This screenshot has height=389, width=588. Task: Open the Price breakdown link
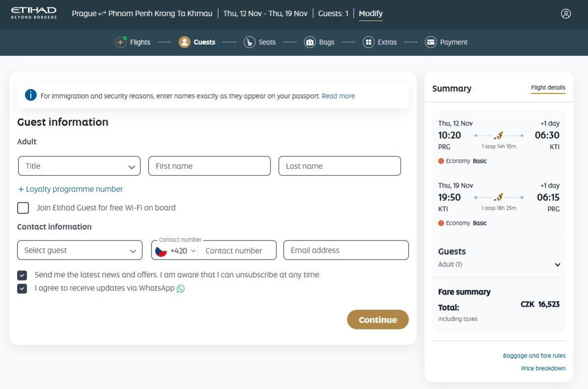[543, 368]
